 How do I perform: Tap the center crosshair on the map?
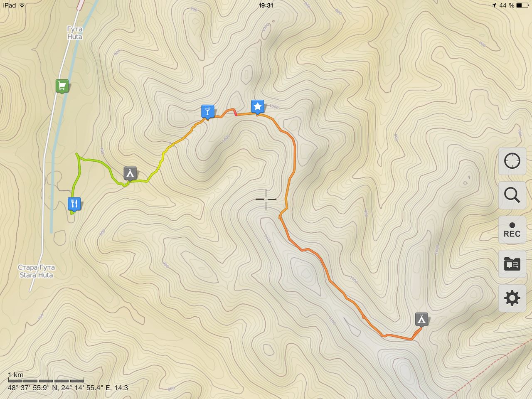(x=266, y=199)
